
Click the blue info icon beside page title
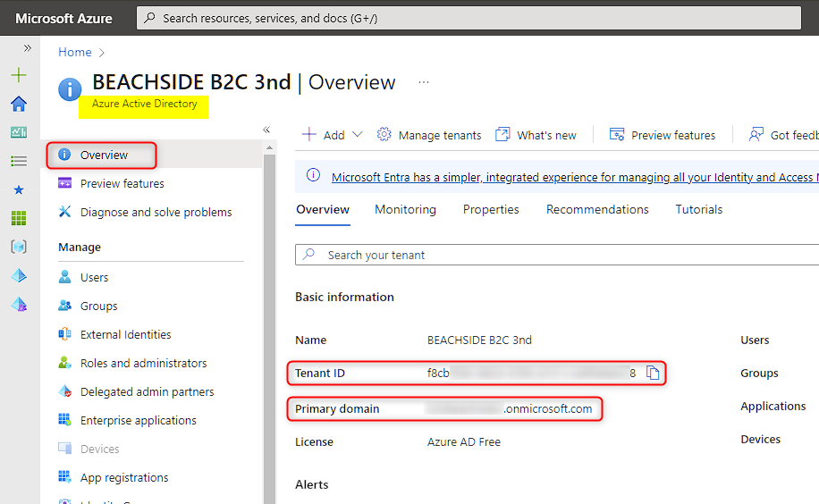[x=70, y=88]
